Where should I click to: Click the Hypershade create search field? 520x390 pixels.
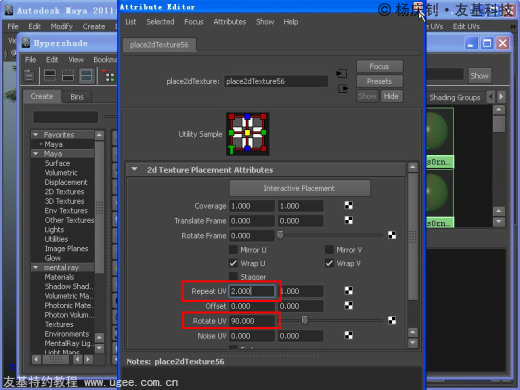point(66,117)
